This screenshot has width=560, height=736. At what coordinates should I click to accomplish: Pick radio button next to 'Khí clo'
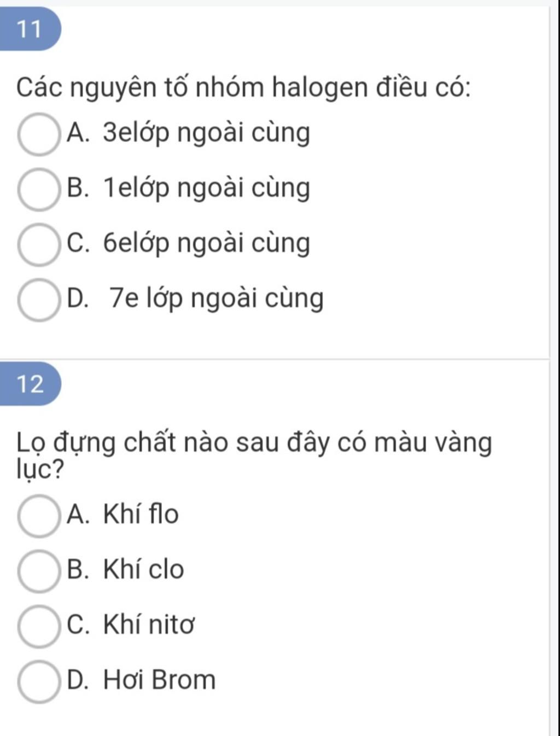click(x=38, y=571)
